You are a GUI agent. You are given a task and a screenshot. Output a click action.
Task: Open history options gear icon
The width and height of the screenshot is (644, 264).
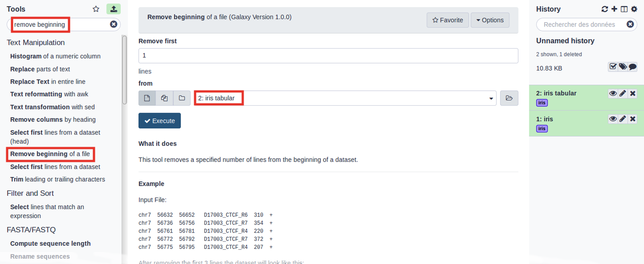tap(634, 9)
